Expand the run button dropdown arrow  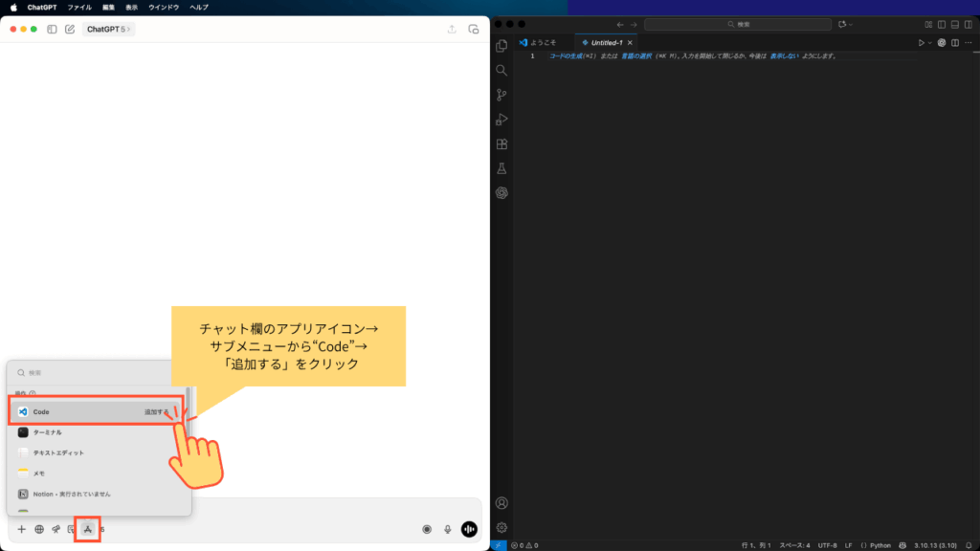(930, 43)
